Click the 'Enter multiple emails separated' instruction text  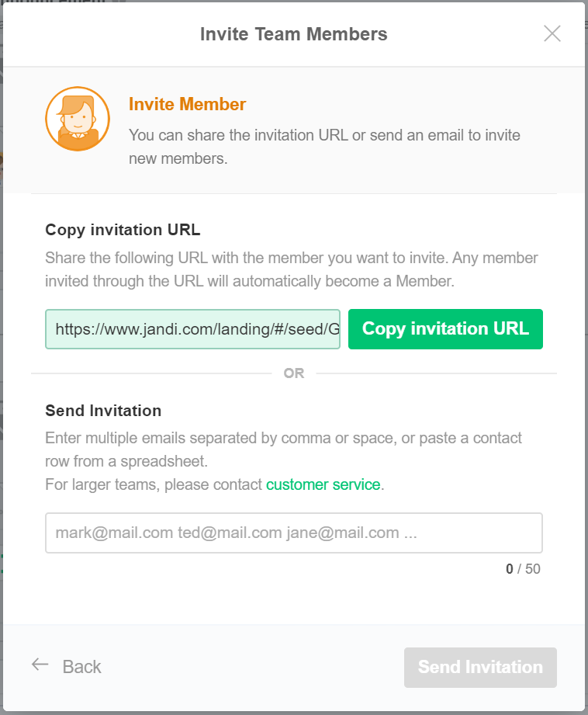pyautogui.click(x=283, y=438)
